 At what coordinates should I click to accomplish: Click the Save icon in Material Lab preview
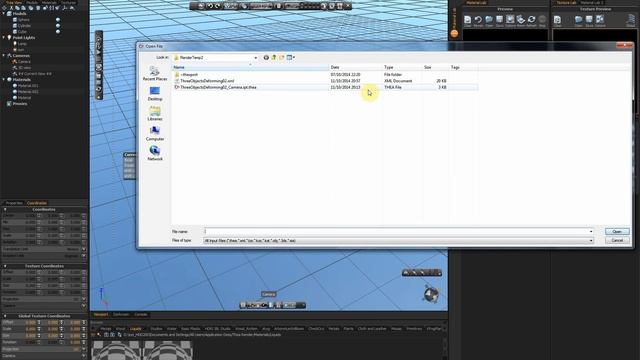pyautogui.click(x=499, y=20)
